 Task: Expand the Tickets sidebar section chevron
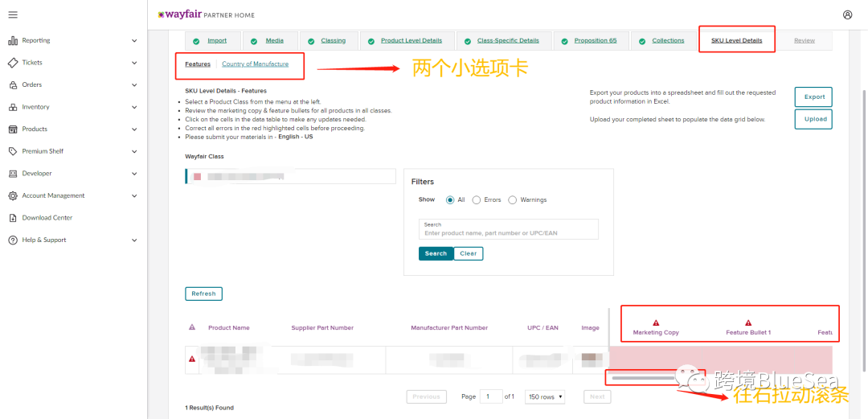pyautogui.click(x=134, y=63)
